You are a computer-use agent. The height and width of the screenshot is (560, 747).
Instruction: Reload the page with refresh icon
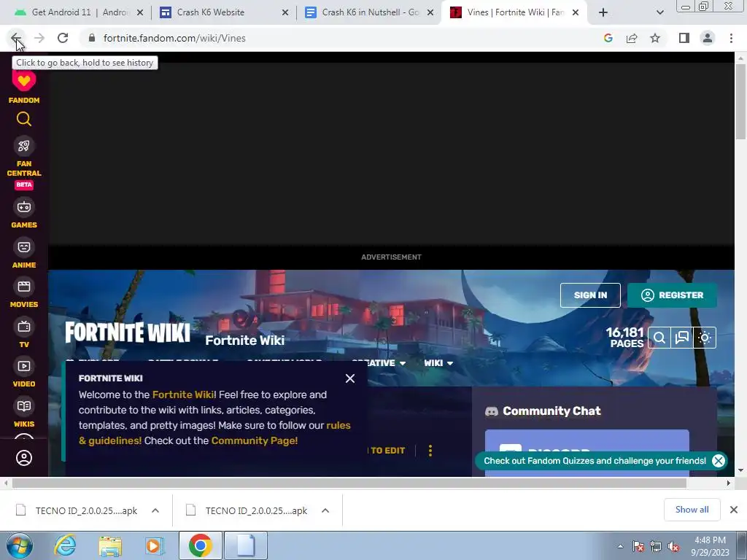(63, 38)
